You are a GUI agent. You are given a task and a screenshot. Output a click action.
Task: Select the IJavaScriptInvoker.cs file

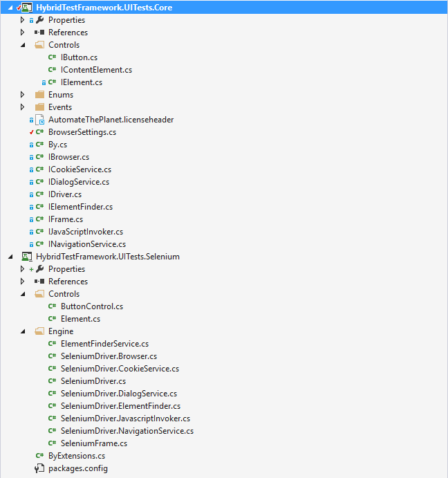86,232
